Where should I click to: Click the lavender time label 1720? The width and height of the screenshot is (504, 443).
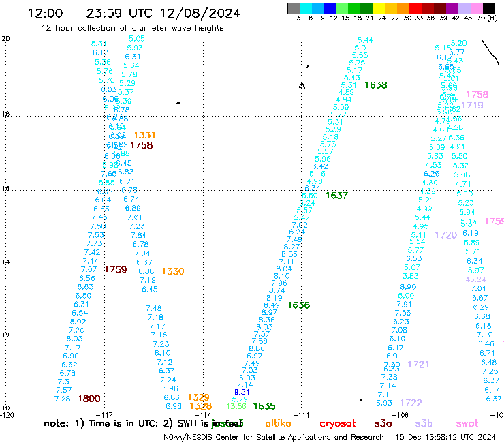[446, 235]
